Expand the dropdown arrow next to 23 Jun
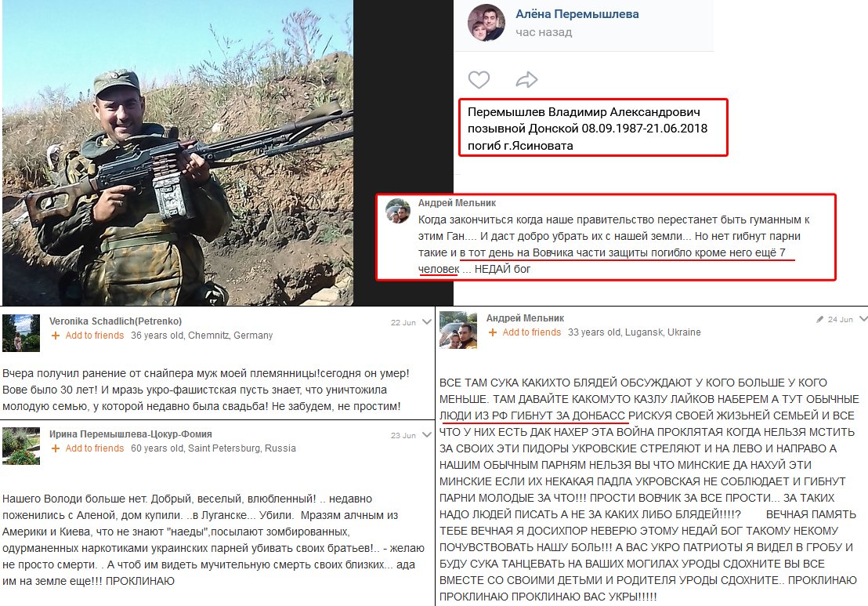Screen dimensions: 868x606 coord(427,435)
